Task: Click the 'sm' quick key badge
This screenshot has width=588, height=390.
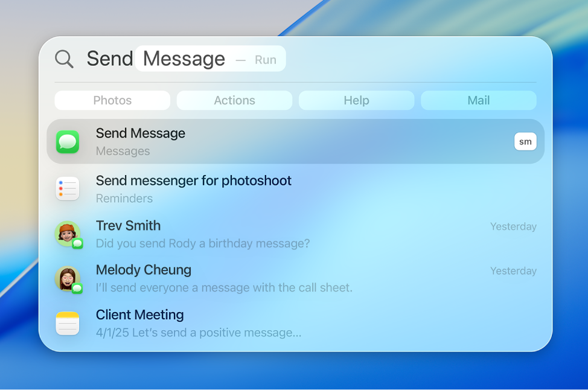Action: 525,141
